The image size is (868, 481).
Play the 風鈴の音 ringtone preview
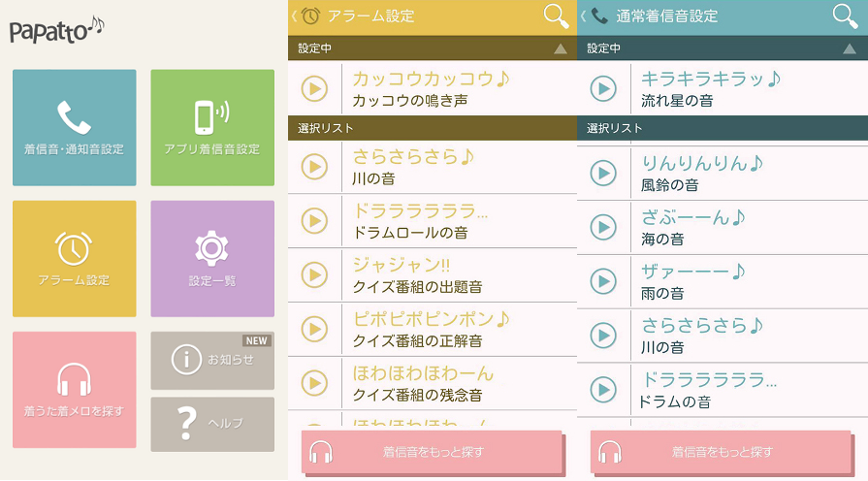click(x=603, y=173)
